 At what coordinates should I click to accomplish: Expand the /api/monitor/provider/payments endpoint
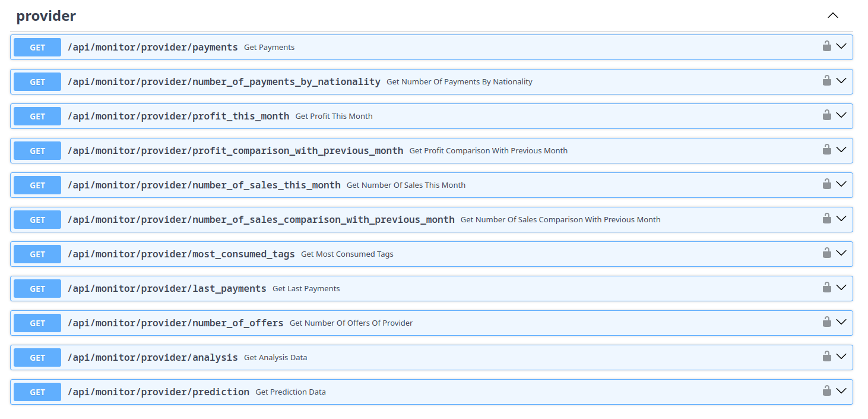(842, 47)
